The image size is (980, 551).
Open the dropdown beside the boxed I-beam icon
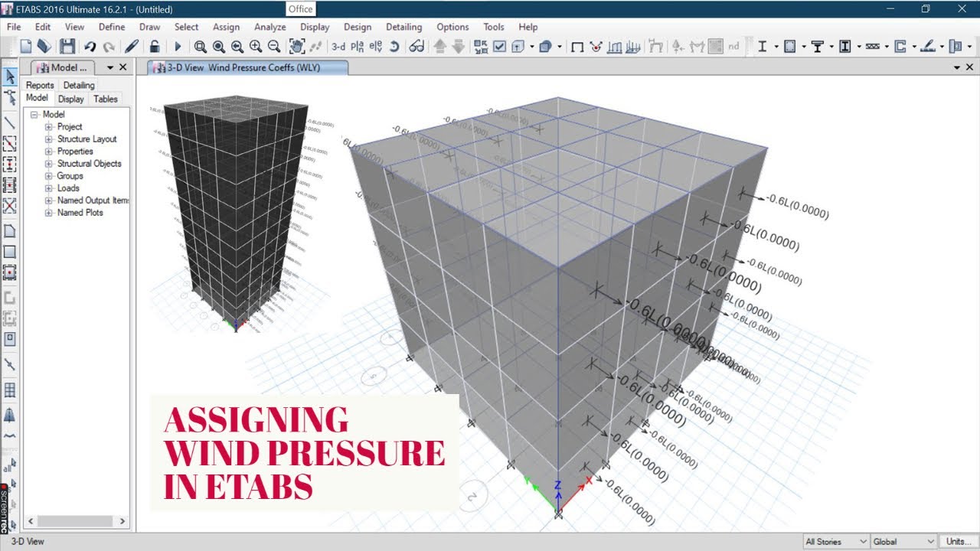tap(859, 47)
